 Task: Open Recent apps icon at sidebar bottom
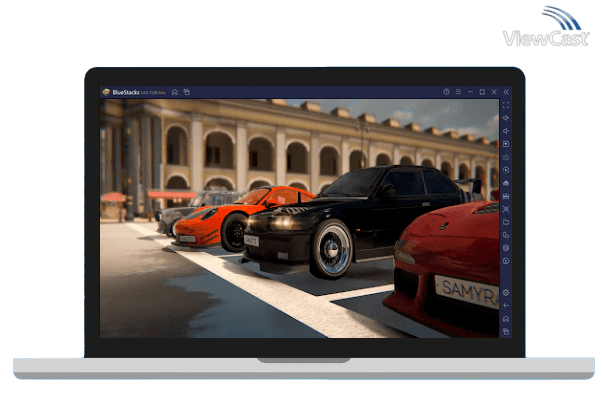click(x=506, y=331)
